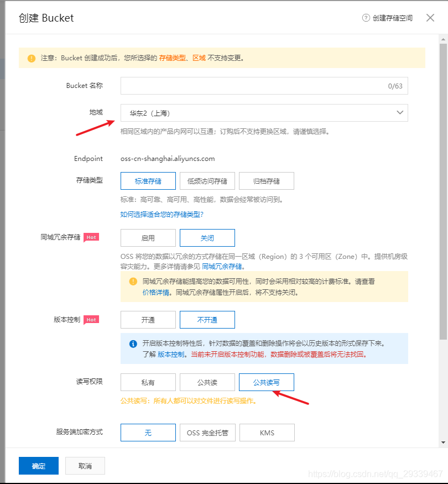This screenshot has height=484, width=448.
Task: Click the help question mark icon
Action: tap(366, 18)
